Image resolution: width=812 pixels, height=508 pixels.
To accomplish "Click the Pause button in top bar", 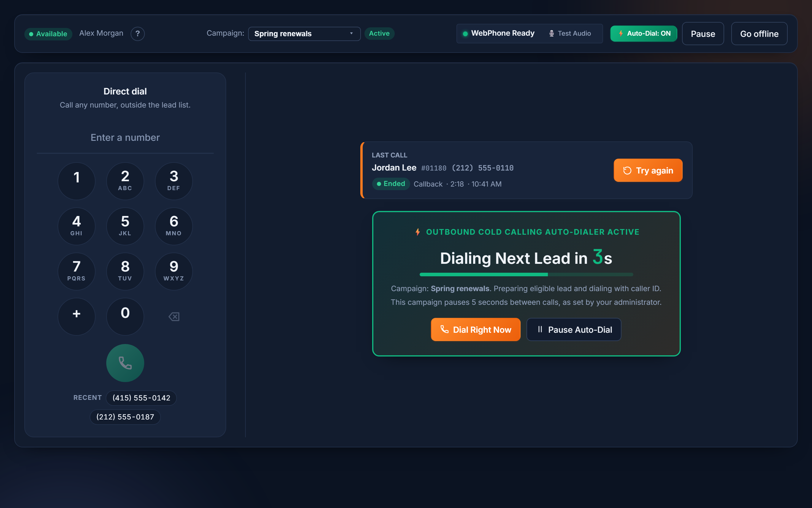I will (x=703, y=34).
